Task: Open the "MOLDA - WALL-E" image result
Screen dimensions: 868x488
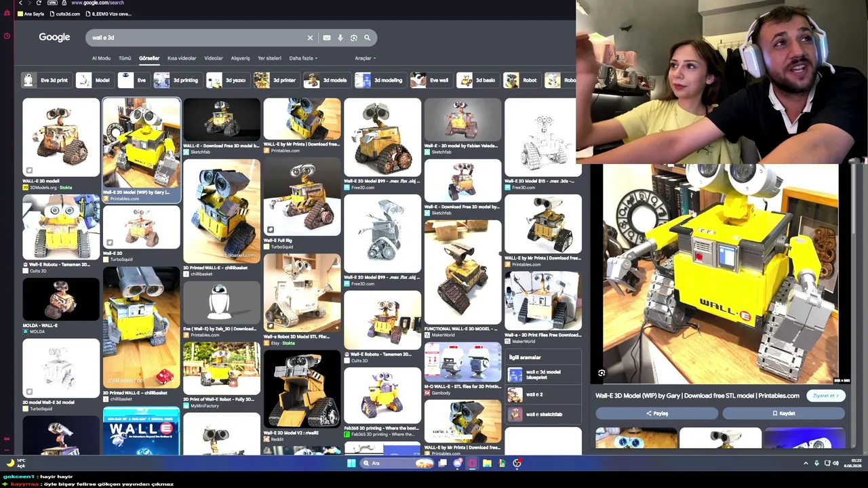Action: (x=60, y=299)
